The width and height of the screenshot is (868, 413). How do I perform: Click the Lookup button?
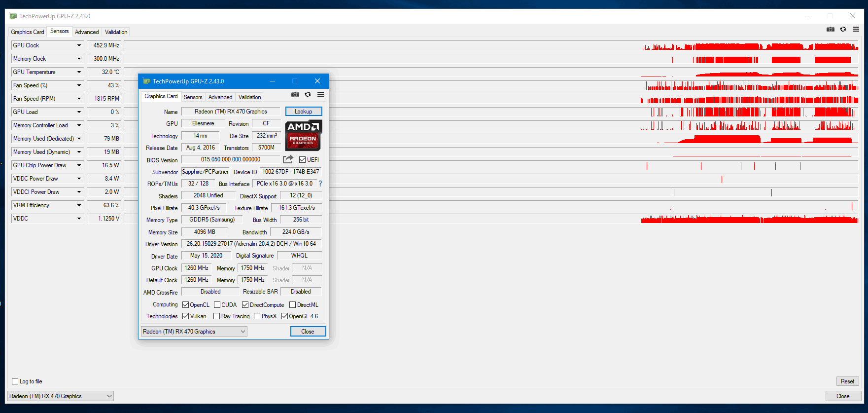pyautogui.click(x=304, y=112)
